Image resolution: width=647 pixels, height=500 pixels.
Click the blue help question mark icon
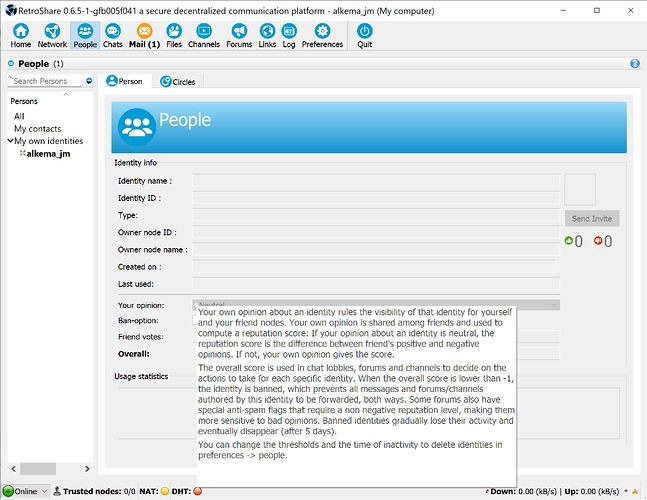coord(635,64)
